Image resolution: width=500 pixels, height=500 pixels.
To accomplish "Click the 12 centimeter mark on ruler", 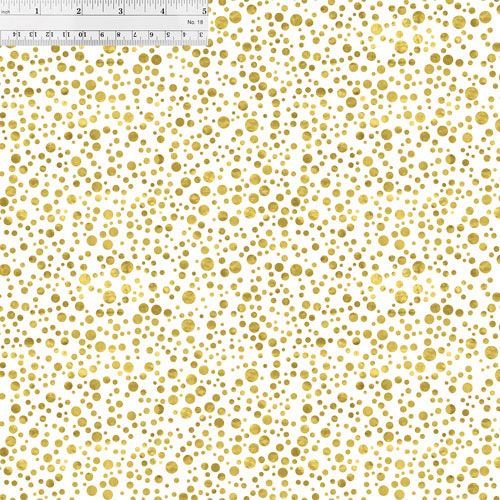I will coord(49,34).
